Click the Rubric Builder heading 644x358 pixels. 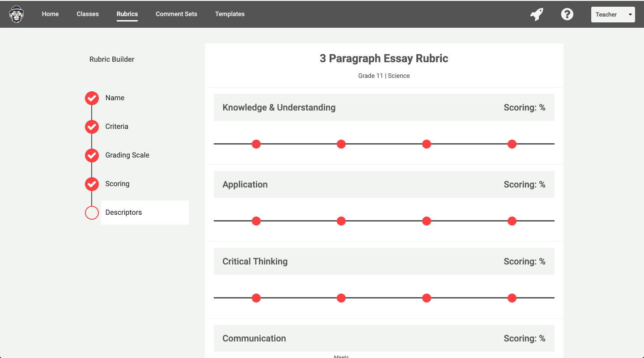coord(112,59)
